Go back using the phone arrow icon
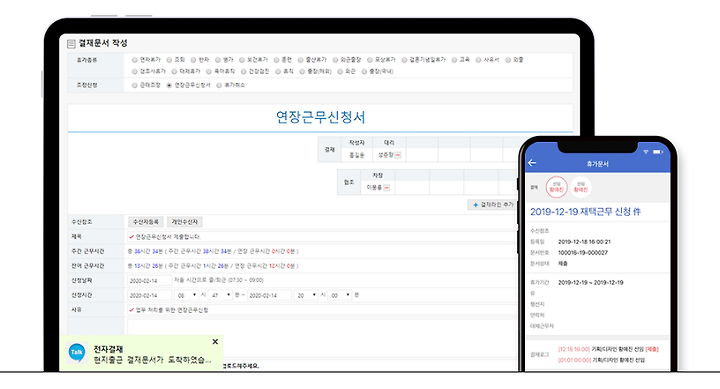 coord(532,163)
